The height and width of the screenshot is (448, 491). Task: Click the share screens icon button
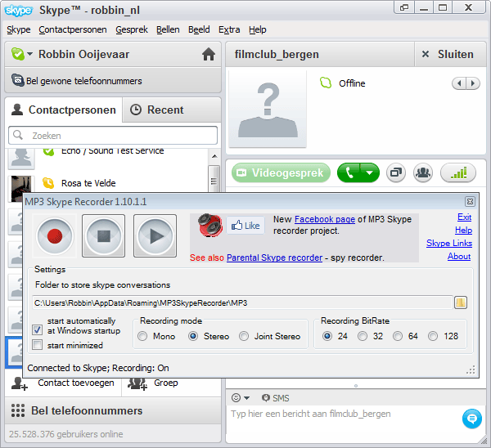click(x=396, y=172)
